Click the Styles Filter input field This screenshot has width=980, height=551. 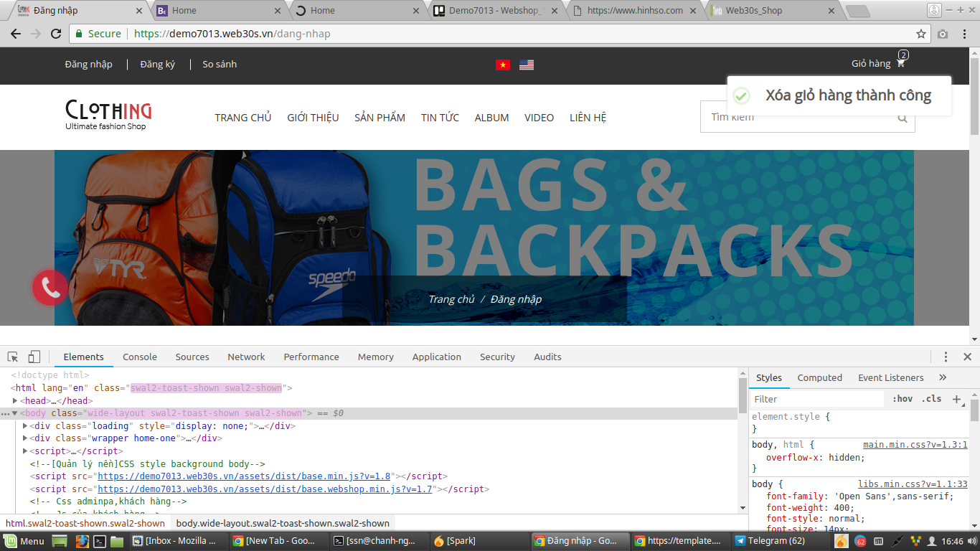pyautogui.click(x=818, y=399)
